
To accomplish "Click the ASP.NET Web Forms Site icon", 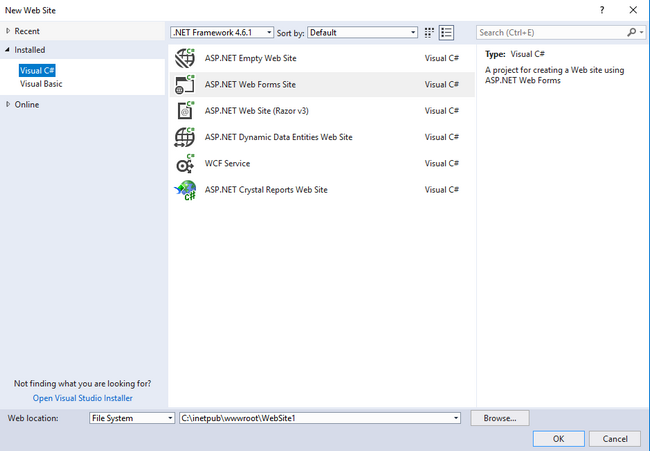I will (184, 84).
